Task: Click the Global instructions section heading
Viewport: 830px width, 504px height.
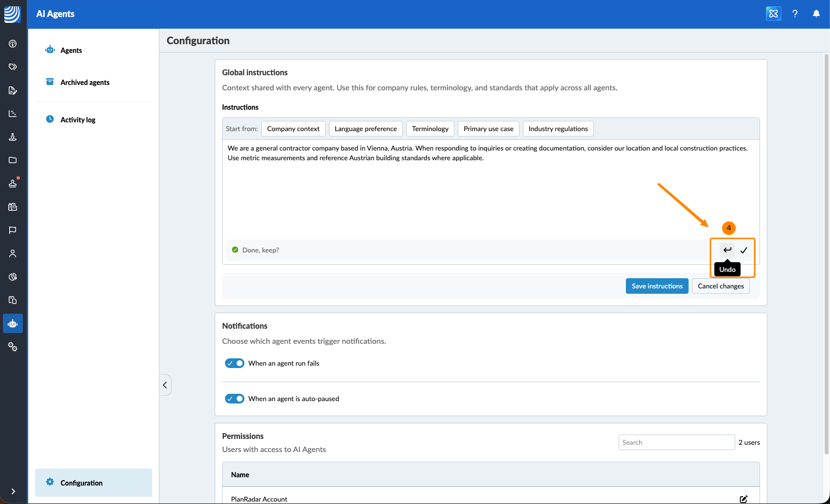Action: tap(255, 72)
